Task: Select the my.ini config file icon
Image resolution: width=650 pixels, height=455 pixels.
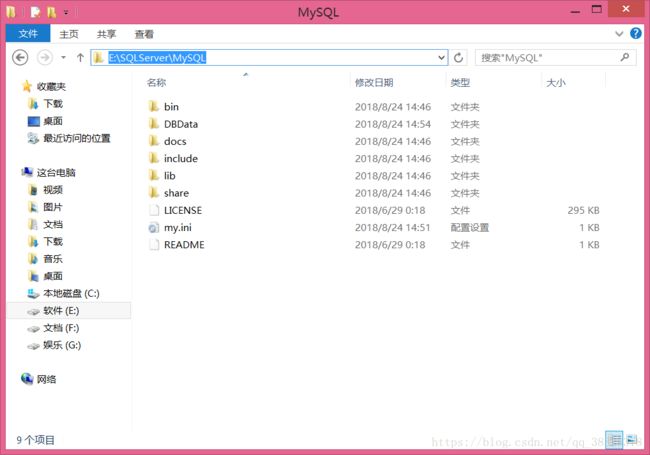Action: point(153,228)
